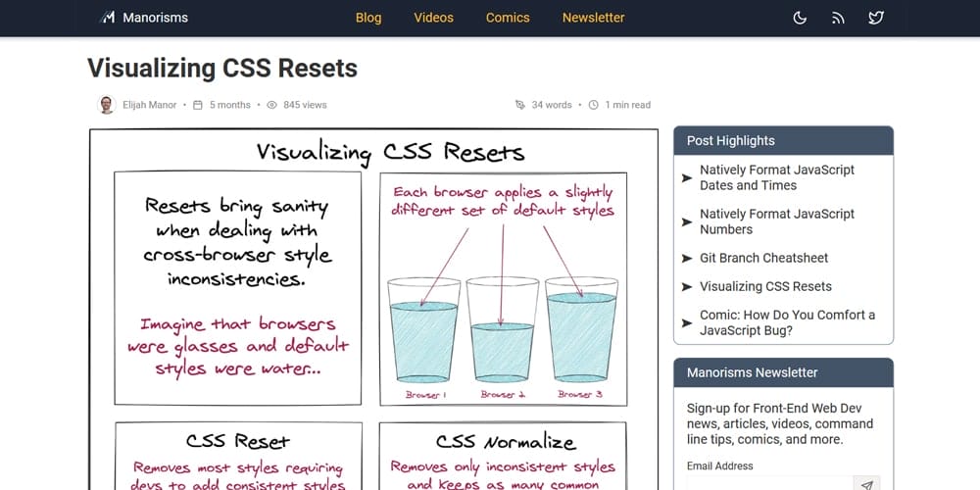
Task: Click the Visualizing CSS Resets comic image
Action: point(373,310)
